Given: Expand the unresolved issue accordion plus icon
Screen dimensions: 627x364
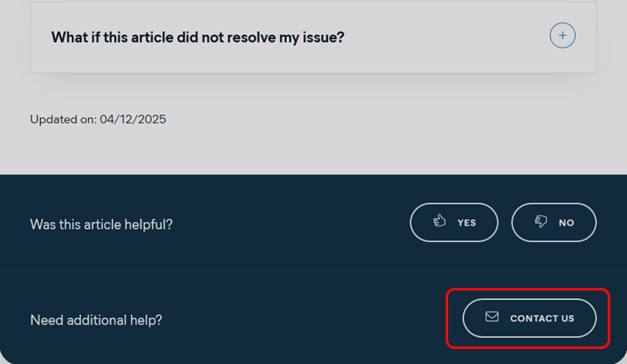Looking at the screenshot, I should pyautogui.click(x=563, y=35).
